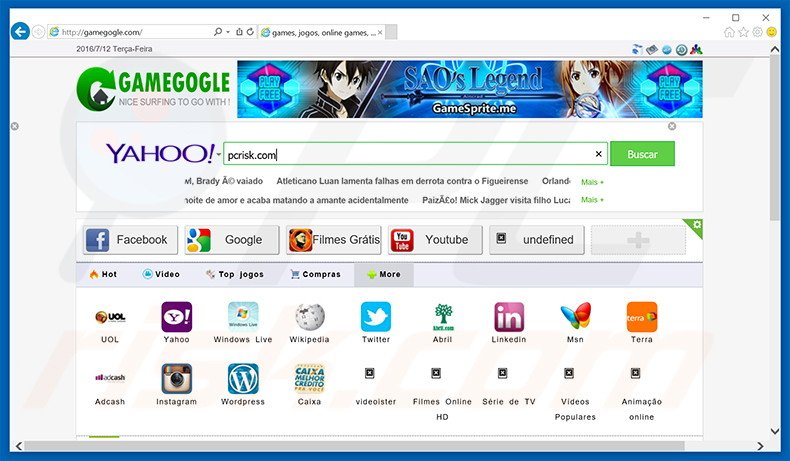Select the games, jogos browser tab
Viewport: 790px width, 461px height.
pyautogui.click(x=319, y=32)
